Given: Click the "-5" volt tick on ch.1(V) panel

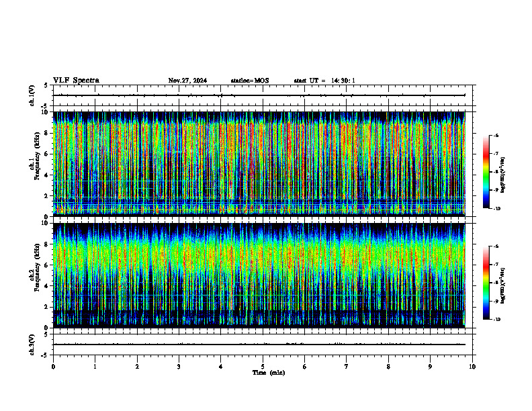Looking at the screenshot, I should click(45, 106).
